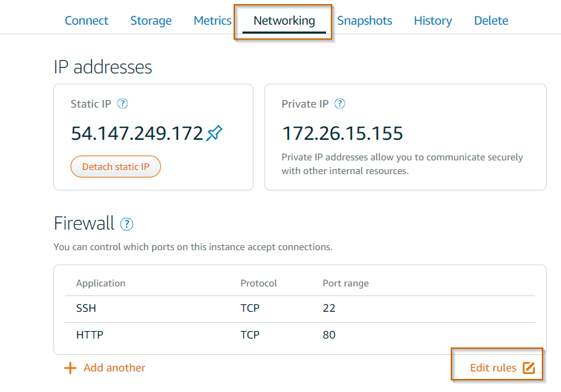Click the orange plus icon under the firewall table
This screenshot has width=561, height=392.
point(70,368)
